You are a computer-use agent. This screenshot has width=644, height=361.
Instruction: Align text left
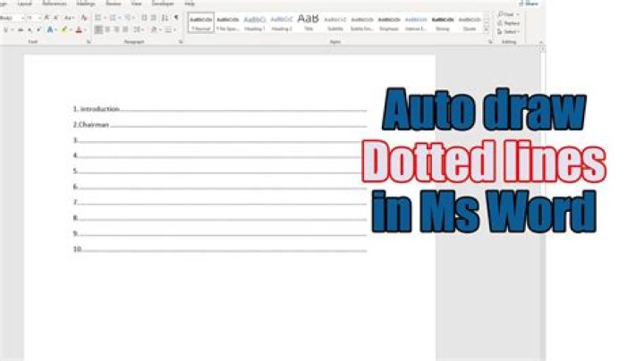98,29
